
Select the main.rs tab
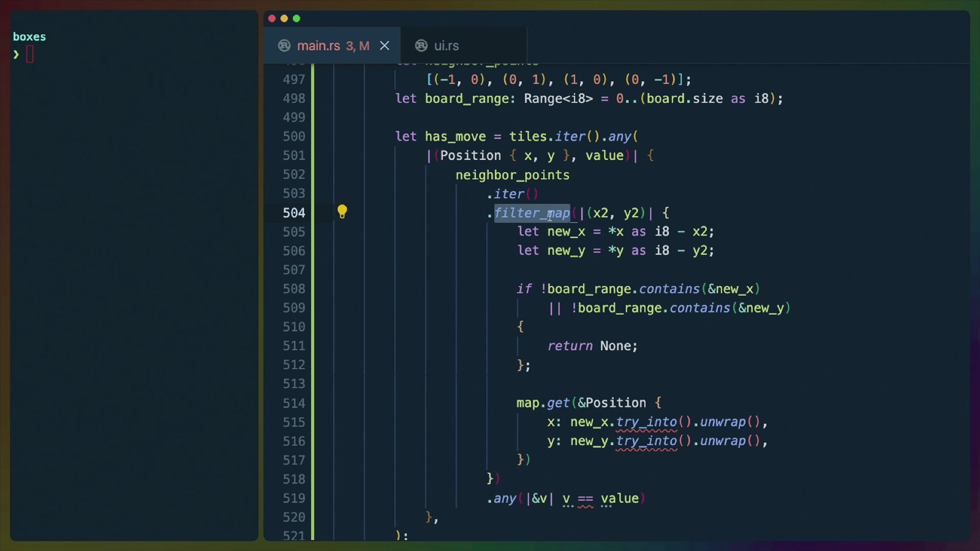click(x=318, y=46)
